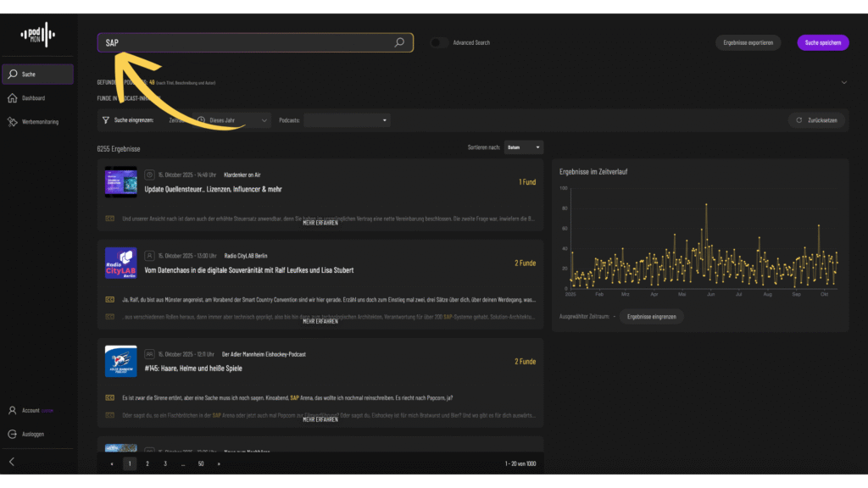The height and width of the screenshot is (488, 868).
Task: Click the magnifier icon in the search bar
Action: [399, 42]
